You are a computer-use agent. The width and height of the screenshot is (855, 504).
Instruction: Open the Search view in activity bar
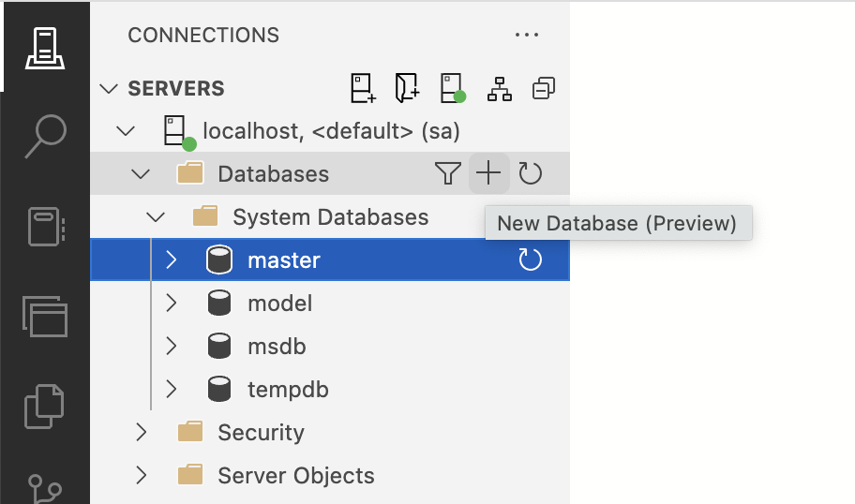pyautogui.click(x=46, y=137)
